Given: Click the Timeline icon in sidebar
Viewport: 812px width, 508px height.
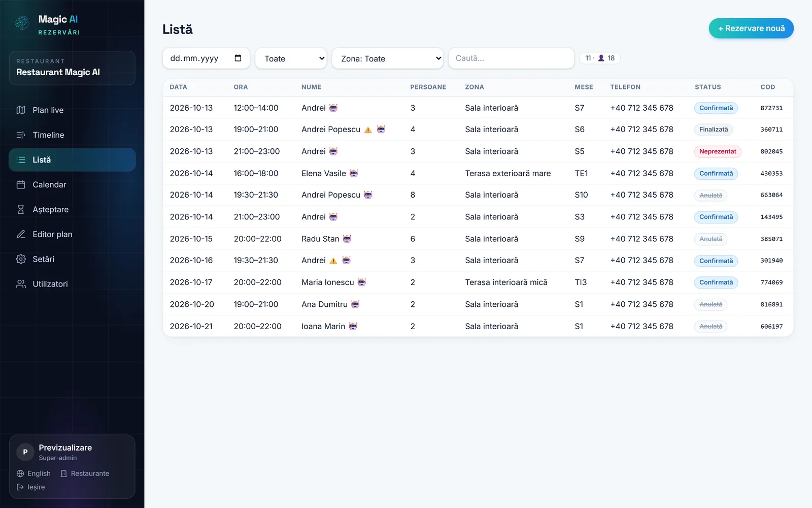Looking at the screenshot, I should tap(21, 135).
